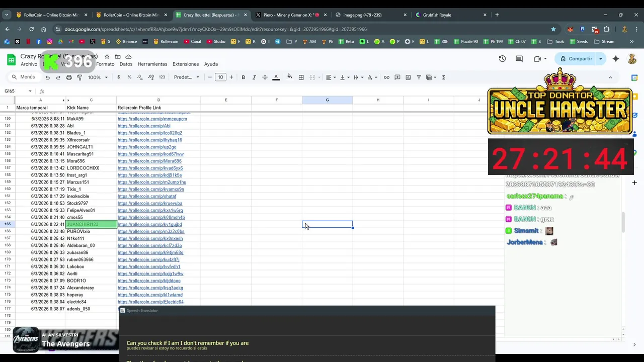
Task: Open the Extensiones menu
Action: pos(186,64)
